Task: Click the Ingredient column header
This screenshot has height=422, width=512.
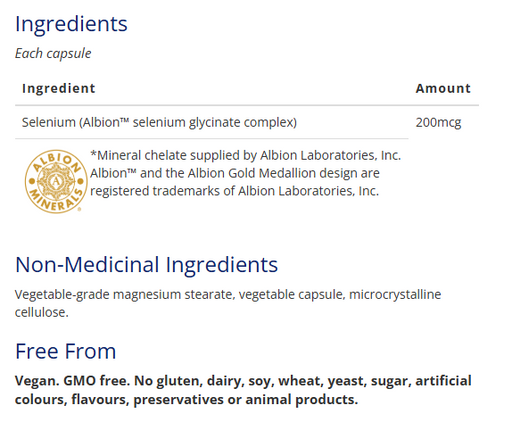Action: tap(59, 88)
